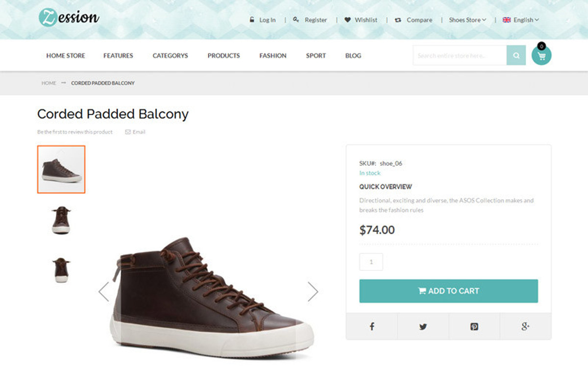Click the search magnifier button
Screen dimensions: 588x392
(516, 55)
